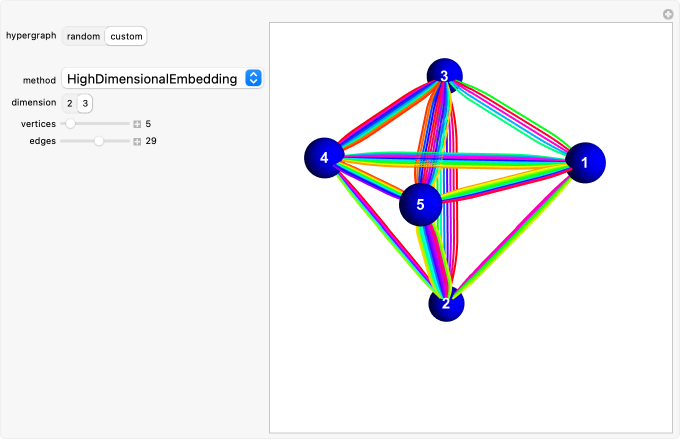
Task: Click the blue dropdown arrows for method
Action: (x=253, y=79)
